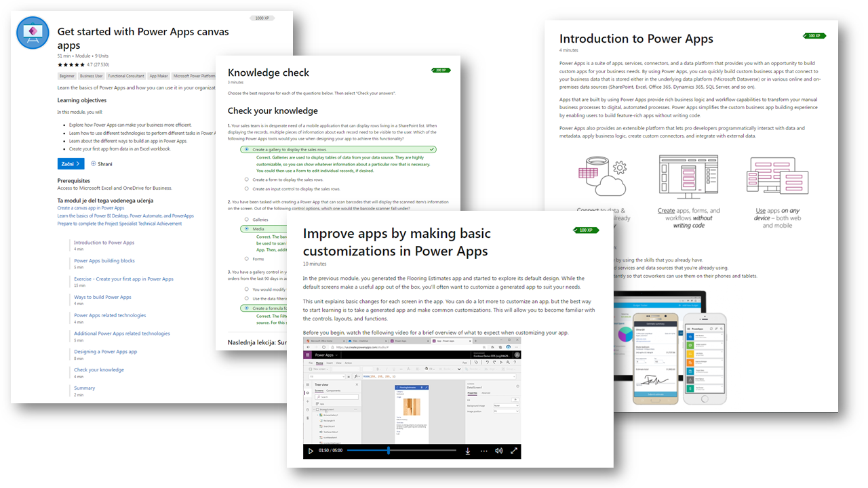This screenshot has height=488, width=868.
Task: Select the Forms answer option
Action: tap(254, 259)
